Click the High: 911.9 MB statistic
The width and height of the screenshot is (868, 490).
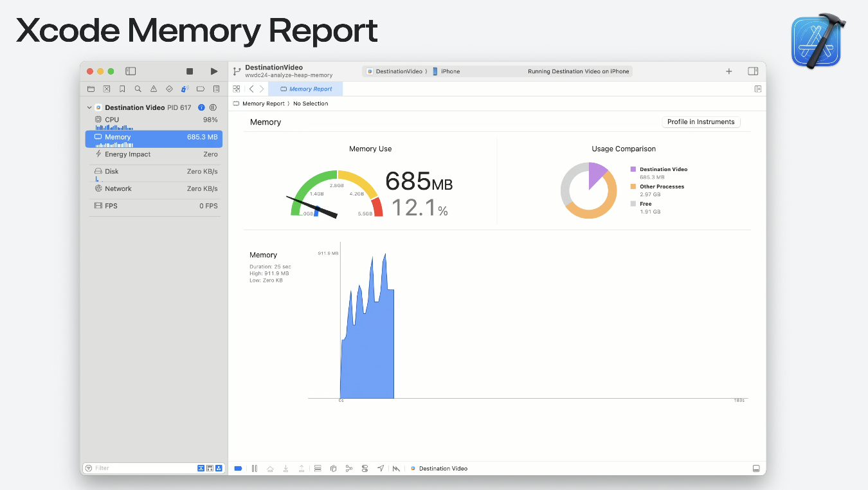(x=269, y=273)
